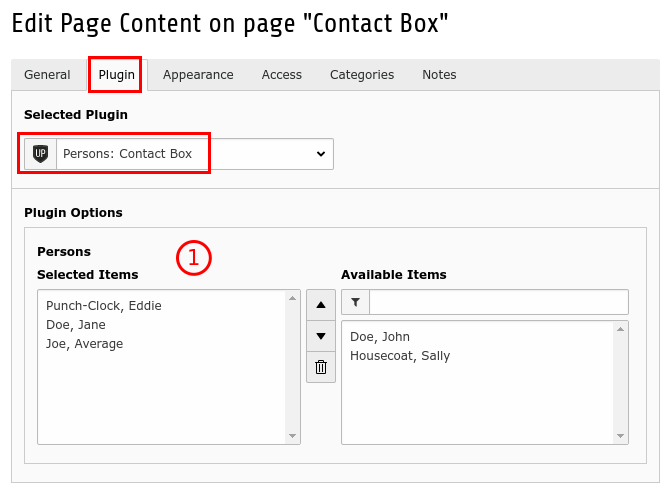Viewport: 665px width, 486px height.
Task: Add Housecoat, Sally from Available Items
Action: pyautogui.click(x=400, y=356)
